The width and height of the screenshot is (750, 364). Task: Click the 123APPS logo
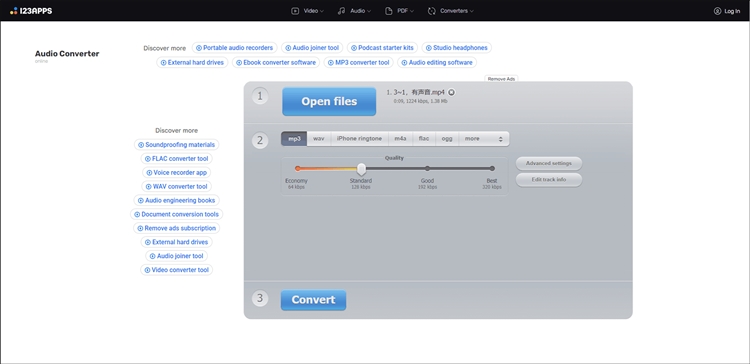pos(31,11)
